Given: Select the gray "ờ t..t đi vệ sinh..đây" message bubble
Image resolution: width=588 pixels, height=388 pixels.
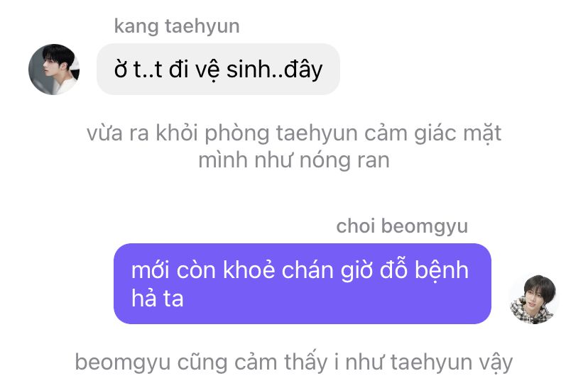Looking at the screenshot, I should [x=218, y=70].
